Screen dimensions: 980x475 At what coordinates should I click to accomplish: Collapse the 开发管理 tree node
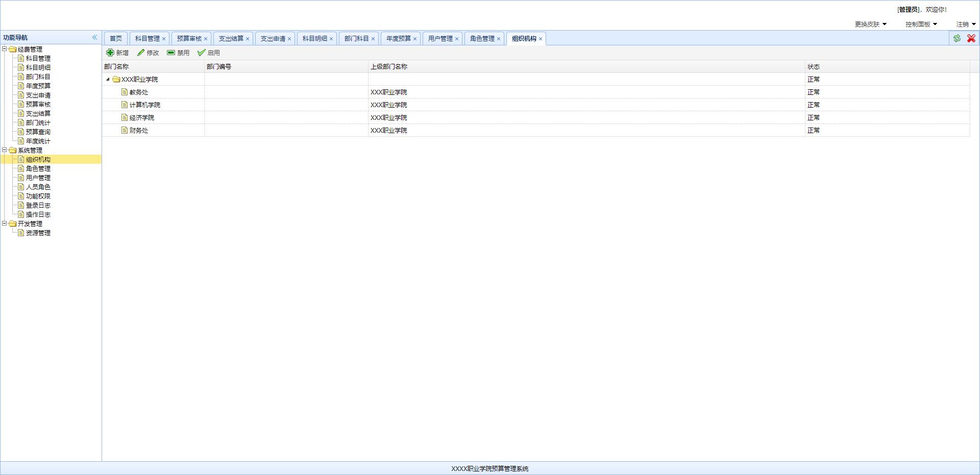pyautogui.click(x=5, y=223)
